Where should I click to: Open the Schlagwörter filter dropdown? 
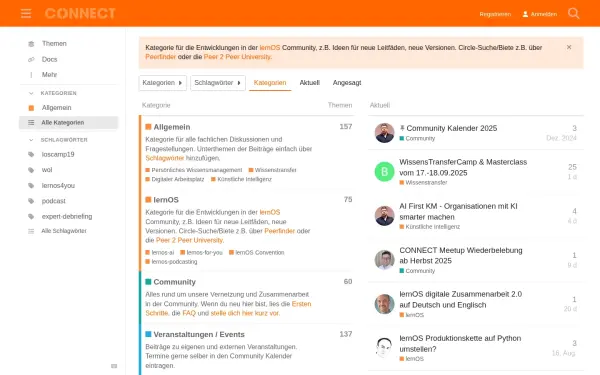pos(218,83)
